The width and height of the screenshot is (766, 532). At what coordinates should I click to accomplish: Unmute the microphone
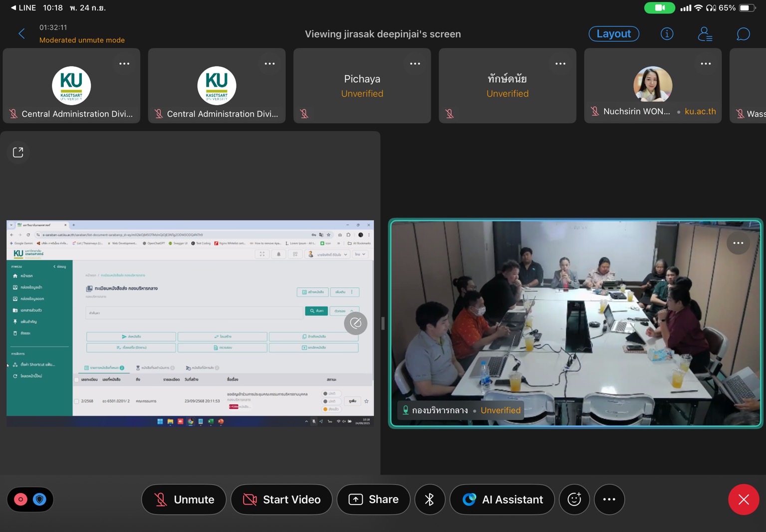(184, 499)
